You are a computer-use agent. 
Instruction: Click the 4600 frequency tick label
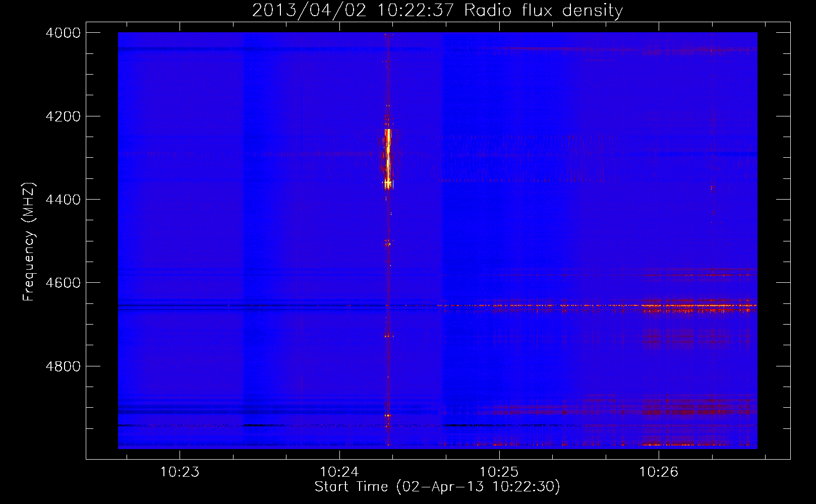pyautogui.click(x=63, y=283)
